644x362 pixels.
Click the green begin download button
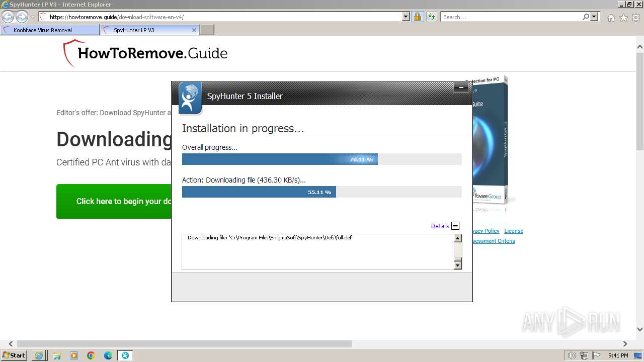click(x=114, y=201)
